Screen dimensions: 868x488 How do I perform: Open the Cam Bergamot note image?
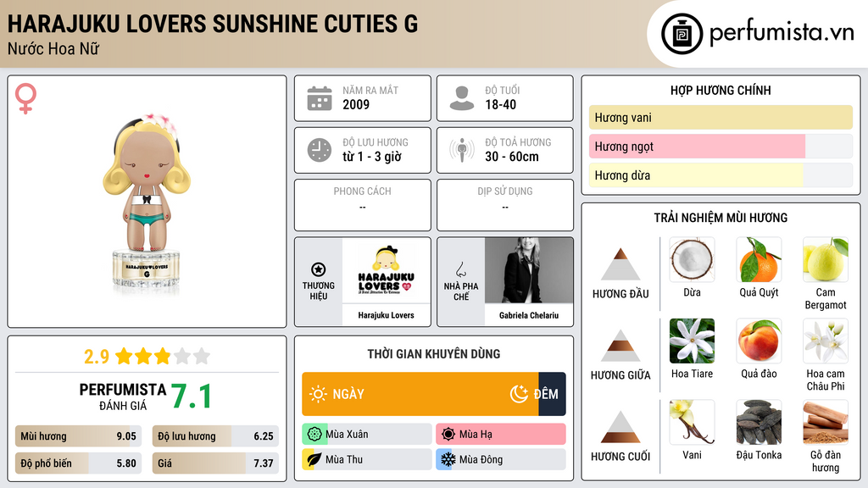pos(826,259)
